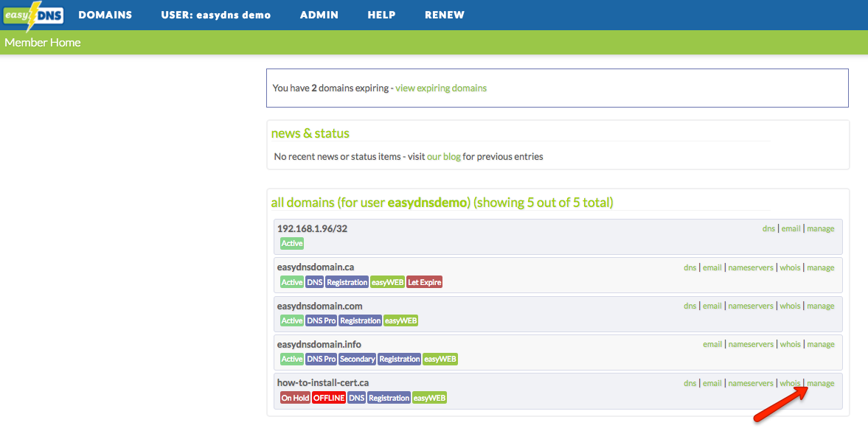This screenshot has height=428, width=868.
Task: Click Registration badge under how-to-install-cert.ca
Action: point(389,398)
